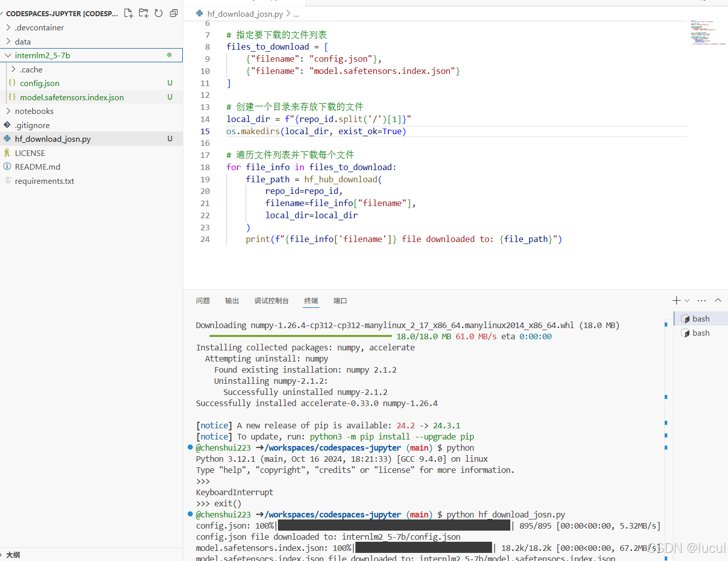Switch to the 输出 output tab
This screenshot has width=728, height=561.
(232, 301)
